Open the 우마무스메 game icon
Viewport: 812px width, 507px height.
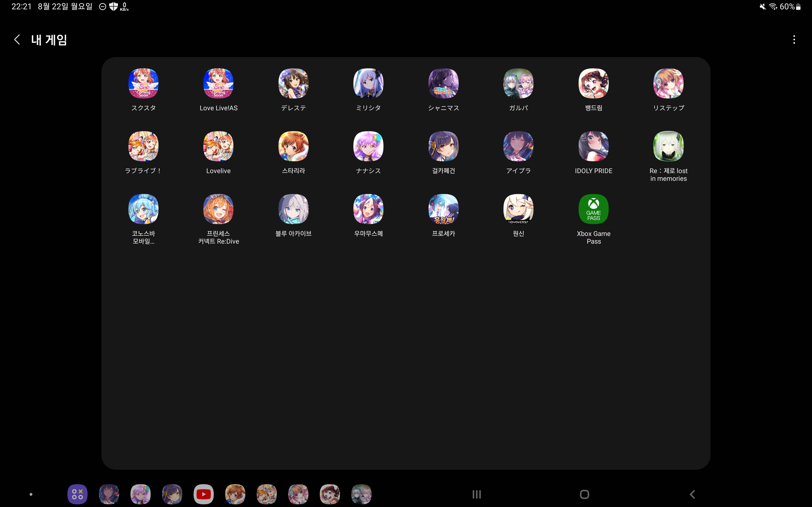[368, 209]
